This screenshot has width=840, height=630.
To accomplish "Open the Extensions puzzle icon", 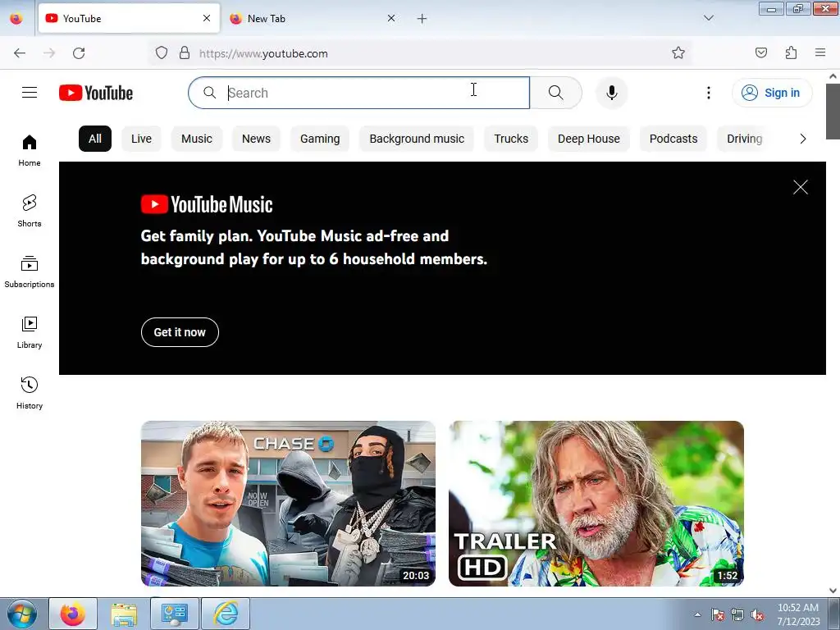I will click(x=791, y=52).
